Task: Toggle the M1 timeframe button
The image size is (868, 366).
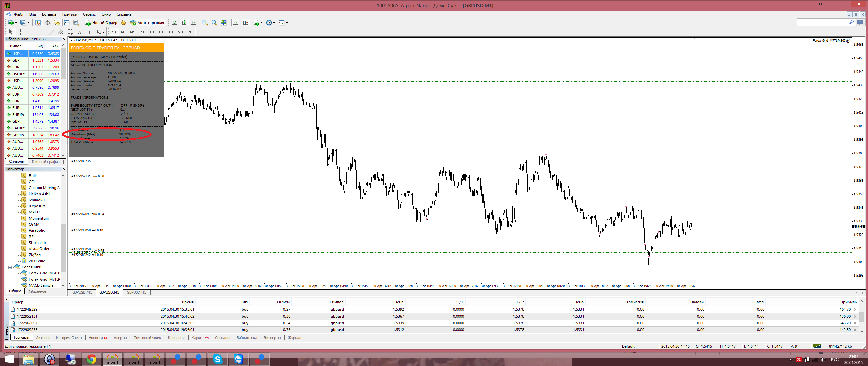Action: pyautogui.click(x=114, y=32)
